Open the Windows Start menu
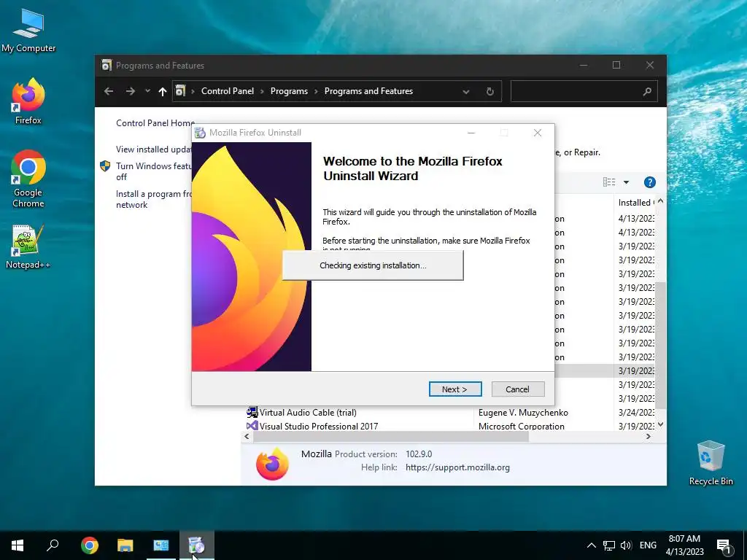This screenshot has width=747, height=560. click(18, 545)
